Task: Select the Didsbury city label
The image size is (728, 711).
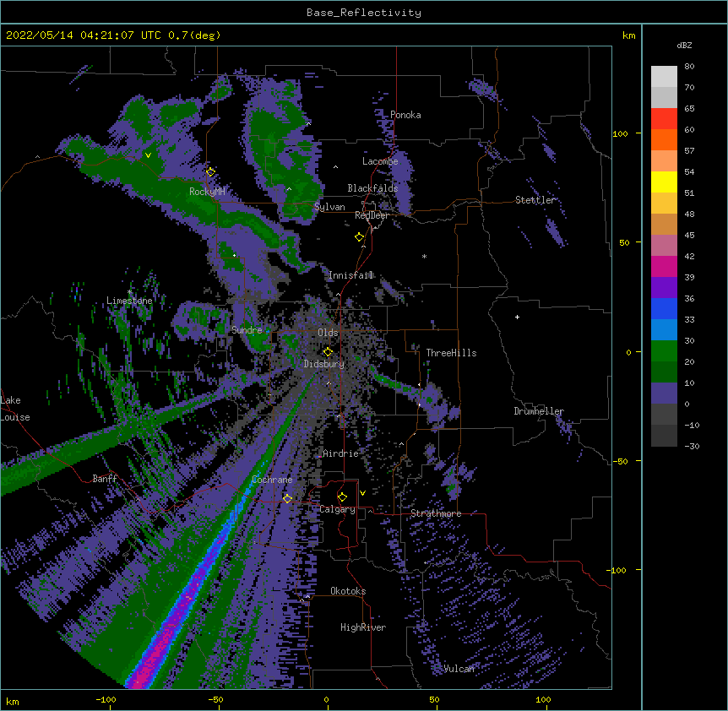Action: tap(324, 364)
